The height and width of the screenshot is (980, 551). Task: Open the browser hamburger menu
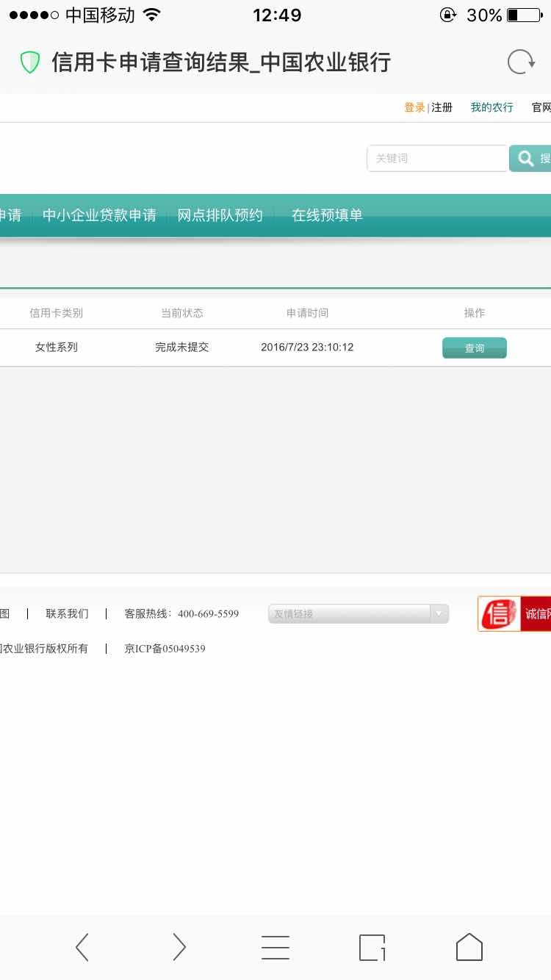275,947
